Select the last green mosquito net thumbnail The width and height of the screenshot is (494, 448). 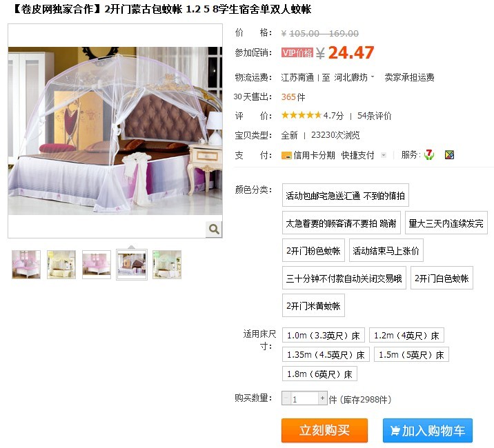point(167,265)
